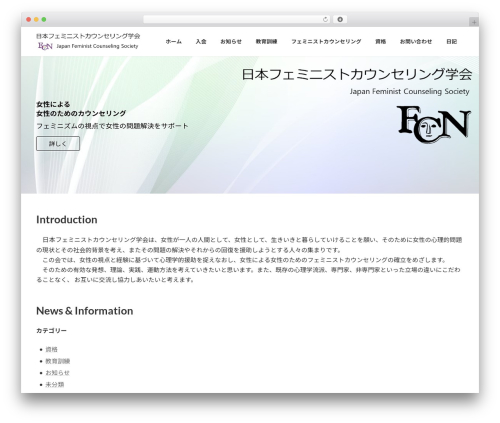Viewport: 500px width, 423px height.
Task: Click the site title 日本フェミニストカウンセリング学会 in header
Action: pos(88,36)
